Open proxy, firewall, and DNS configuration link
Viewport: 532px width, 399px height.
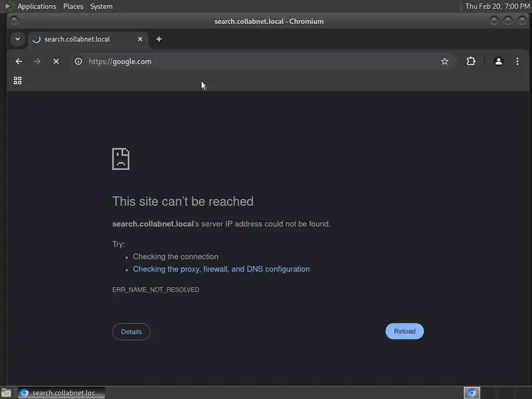click(221, 269)
